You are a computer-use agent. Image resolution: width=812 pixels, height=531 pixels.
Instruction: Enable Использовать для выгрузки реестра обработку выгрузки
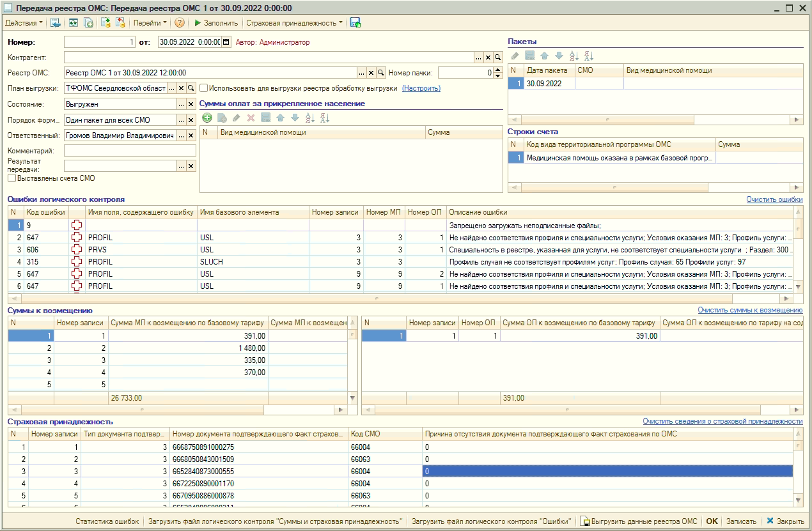pyautogui.click(x=204, y=88)
